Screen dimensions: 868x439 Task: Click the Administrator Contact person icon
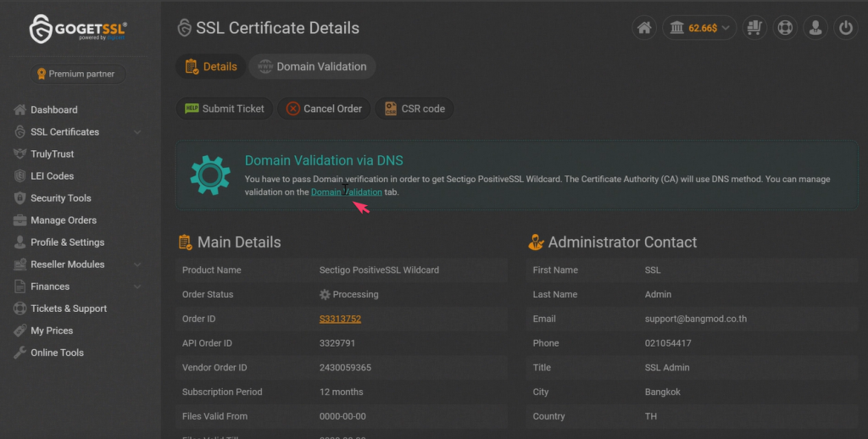pos(536,242)
